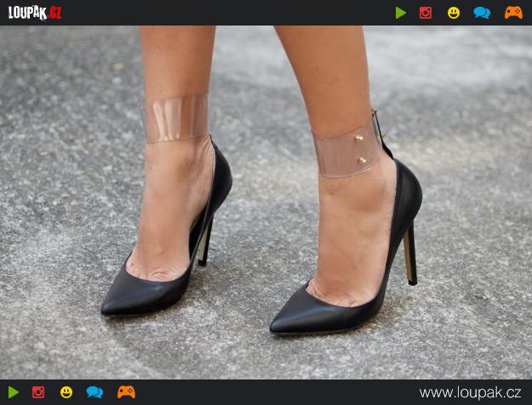Open the red camera icon in the top bar

(x=426, y=13)
